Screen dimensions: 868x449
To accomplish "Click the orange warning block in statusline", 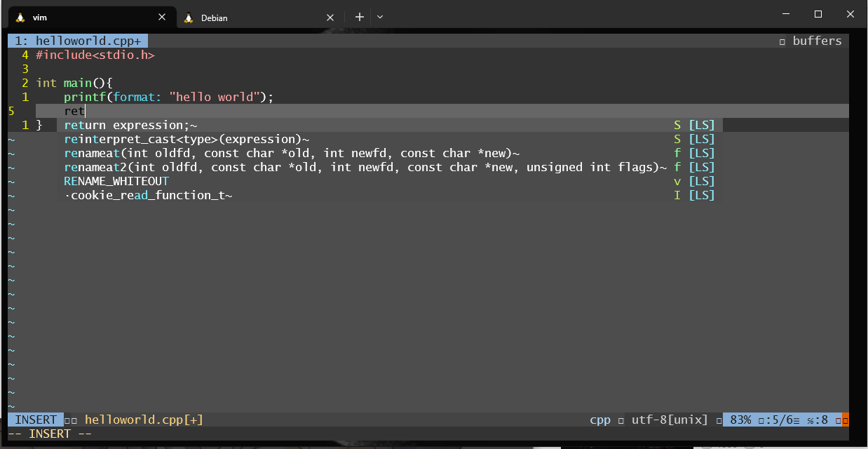I will 845,420.
